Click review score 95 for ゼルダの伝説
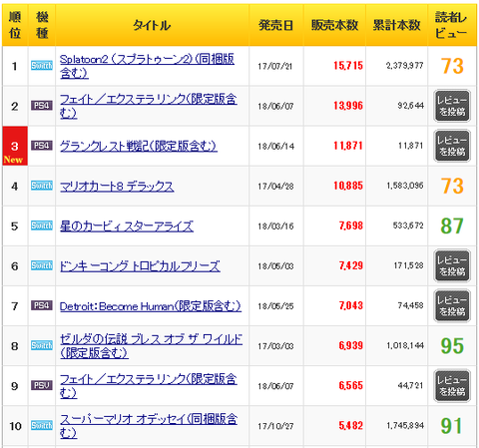 tap(452, 346)
